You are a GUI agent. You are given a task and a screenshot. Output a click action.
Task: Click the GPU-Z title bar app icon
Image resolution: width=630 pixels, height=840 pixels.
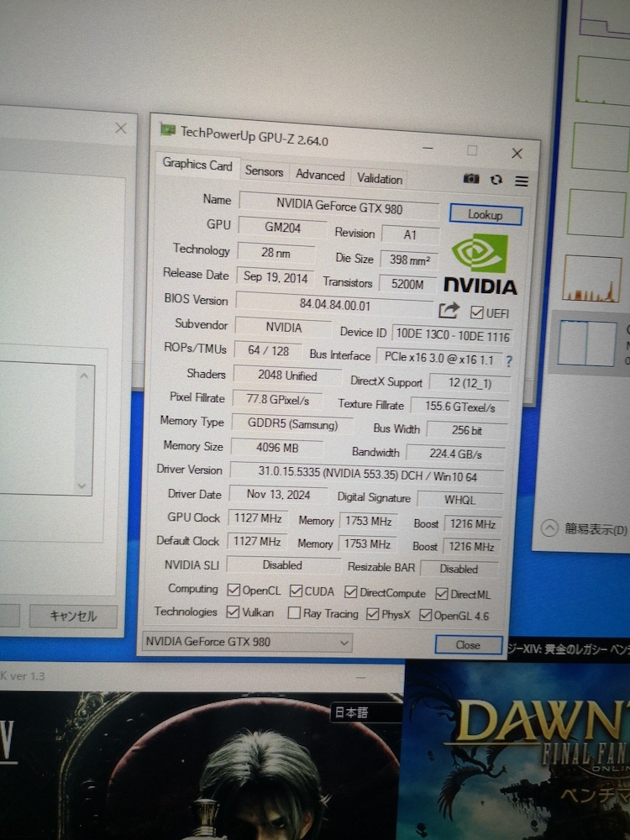point(168,130)
